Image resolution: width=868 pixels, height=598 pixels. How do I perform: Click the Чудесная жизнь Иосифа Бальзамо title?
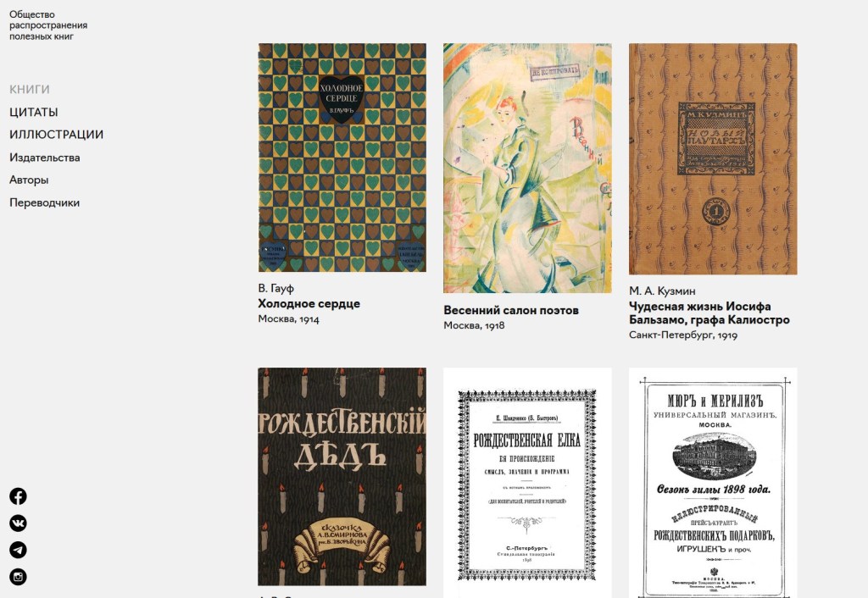[x=709, y=313]
